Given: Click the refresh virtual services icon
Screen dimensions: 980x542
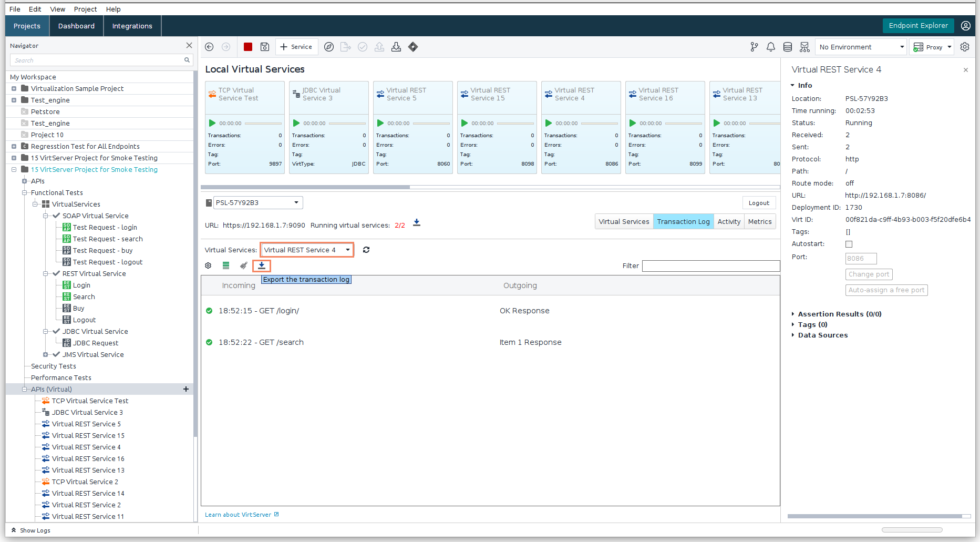Looking at the screenshot, I should click(366, 250).
